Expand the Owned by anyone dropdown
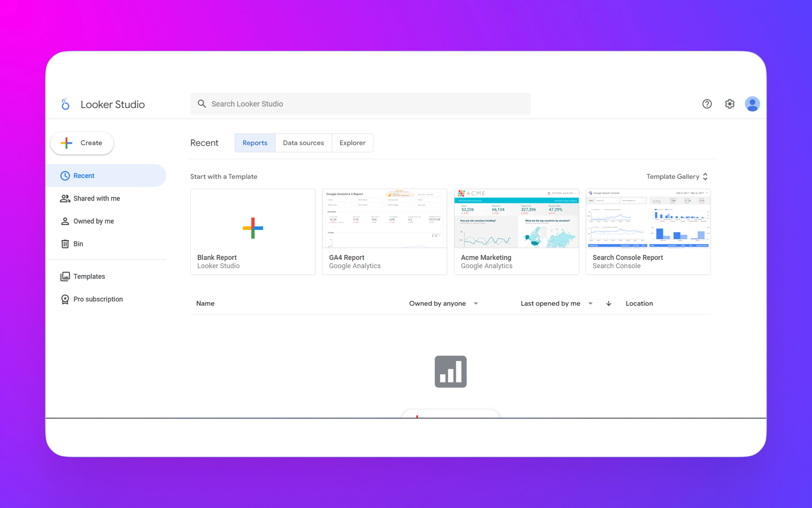The height and width of the screenshot is (508, 812). click(476, 304)
